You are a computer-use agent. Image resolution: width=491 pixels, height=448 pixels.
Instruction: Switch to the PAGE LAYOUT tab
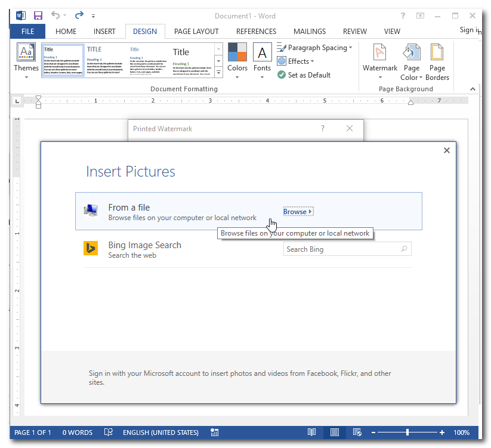click(196, 32)
